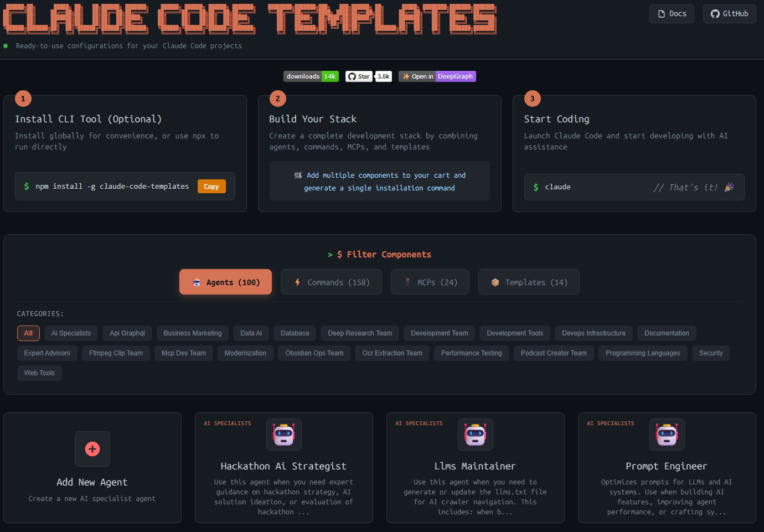
Task: Select the Templates (14) tab
Action: click(529, 282)
